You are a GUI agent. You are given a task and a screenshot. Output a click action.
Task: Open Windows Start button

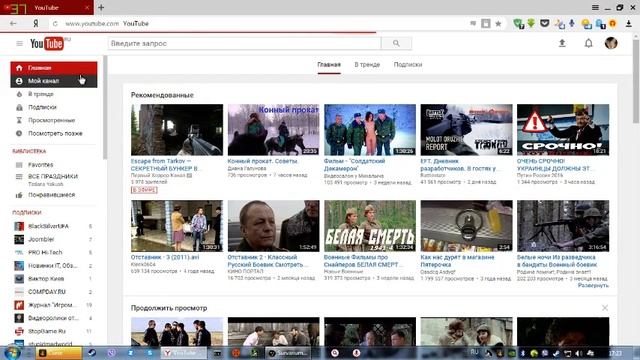[x=12, y=353]
